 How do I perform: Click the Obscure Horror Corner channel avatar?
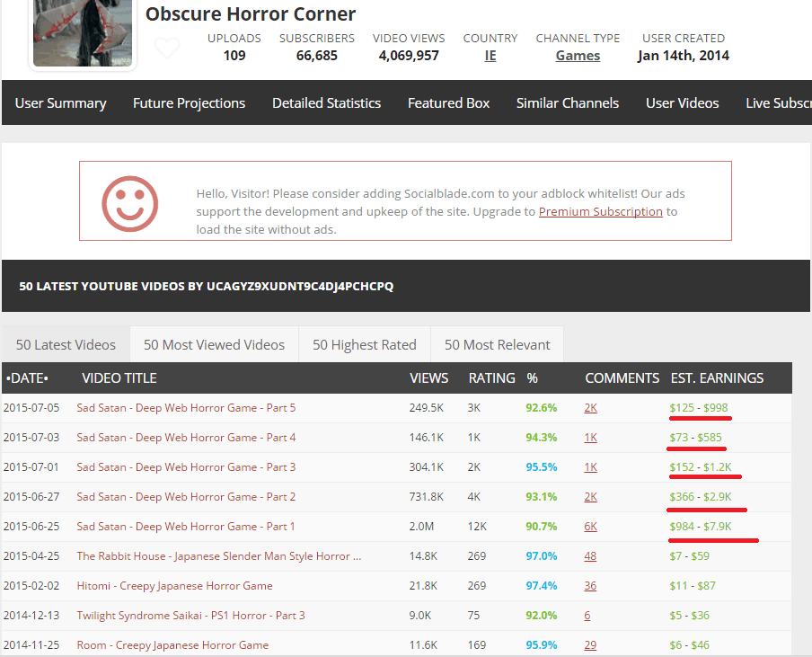pyautogui.click(x=83, y=32)
